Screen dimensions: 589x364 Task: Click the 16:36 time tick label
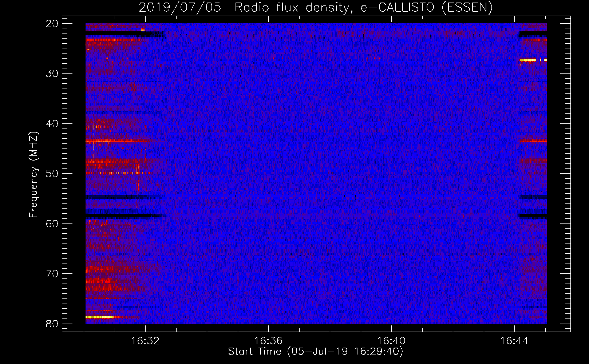(268, 341)
